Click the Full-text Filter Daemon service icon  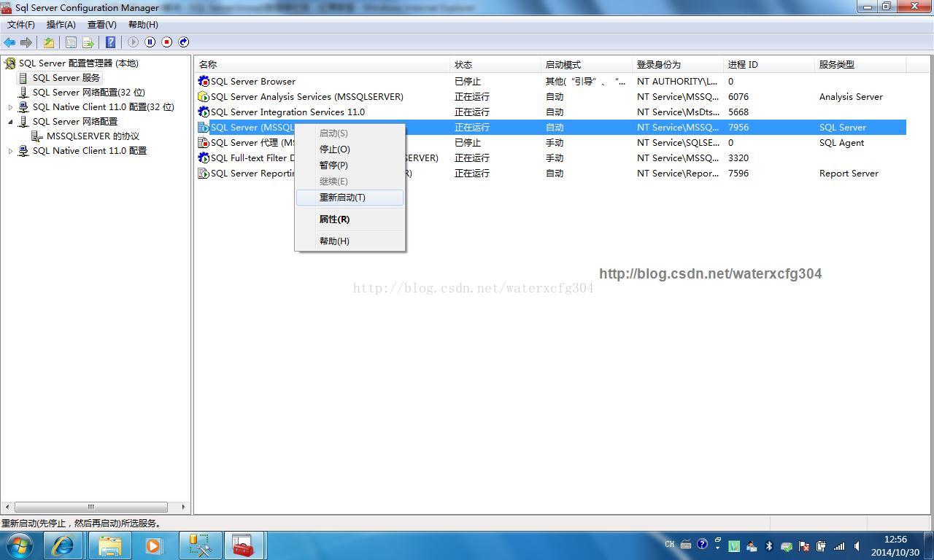pos(204,158)
